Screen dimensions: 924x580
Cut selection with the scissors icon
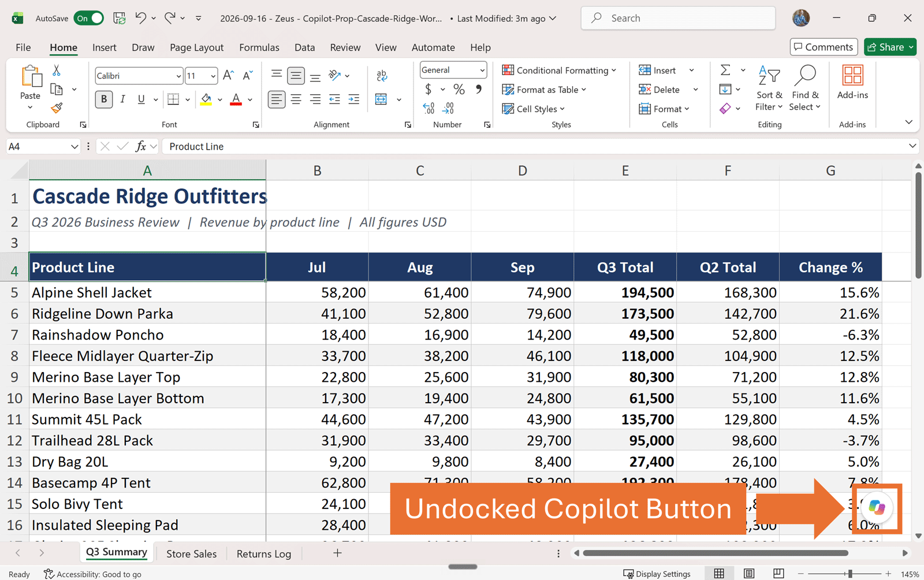click(x=57, y=70)
